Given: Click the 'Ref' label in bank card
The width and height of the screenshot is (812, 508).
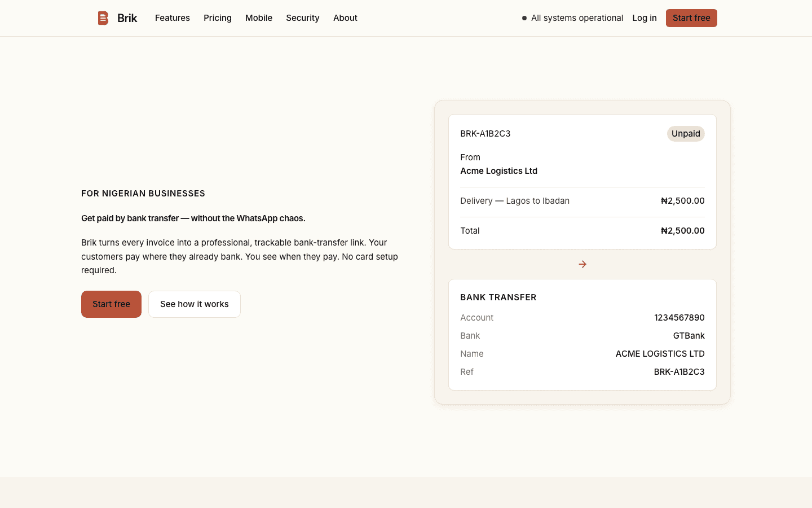Looking at the screenshot, I should pyautogui.click(x=467, y=372).
